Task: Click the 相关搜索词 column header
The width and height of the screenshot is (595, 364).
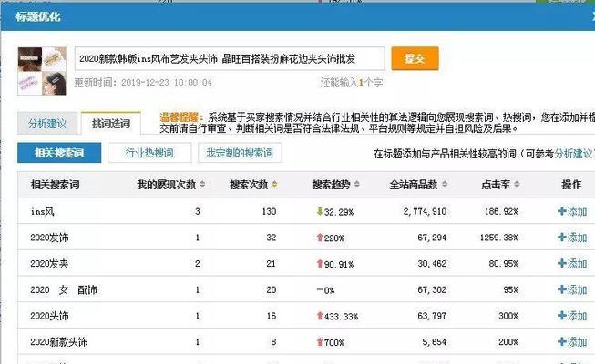Action: click(x=55, y=184)
